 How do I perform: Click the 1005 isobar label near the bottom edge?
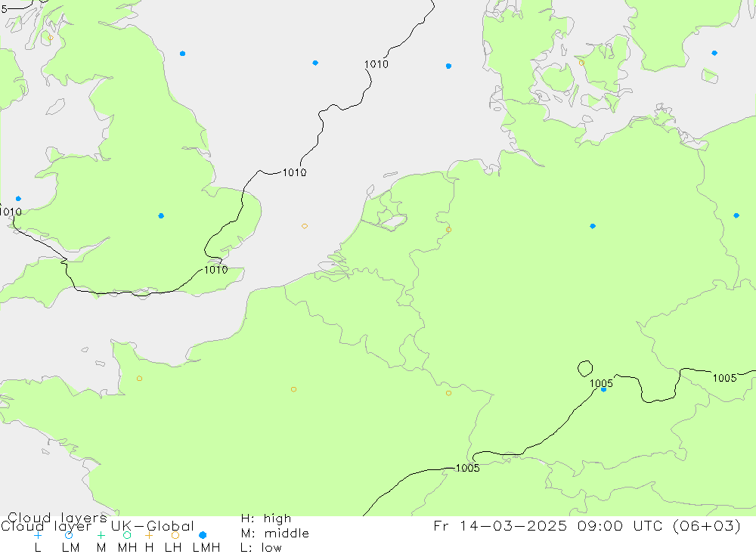tap(467, 468)
